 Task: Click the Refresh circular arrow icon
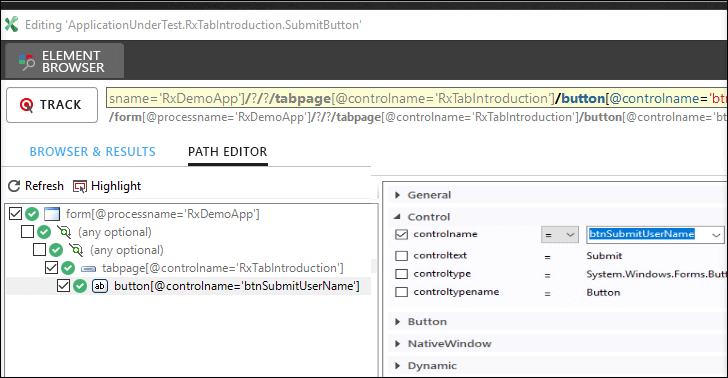(14, 186)
